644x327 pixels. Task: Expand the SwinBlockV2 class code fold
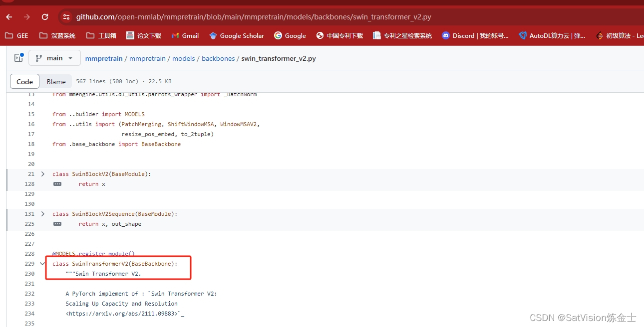click(43, 174)
